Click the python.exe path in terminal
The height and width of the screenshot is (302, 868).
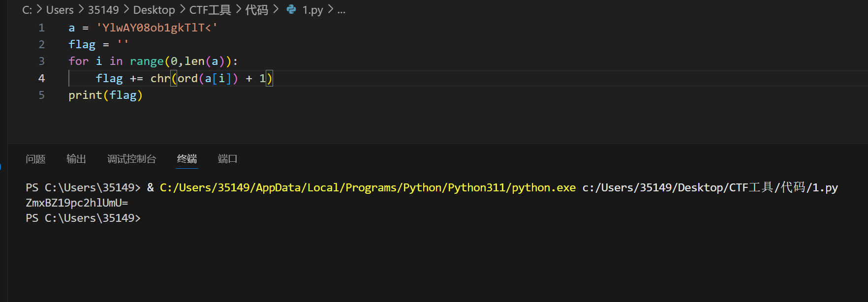tap(368, 187)
